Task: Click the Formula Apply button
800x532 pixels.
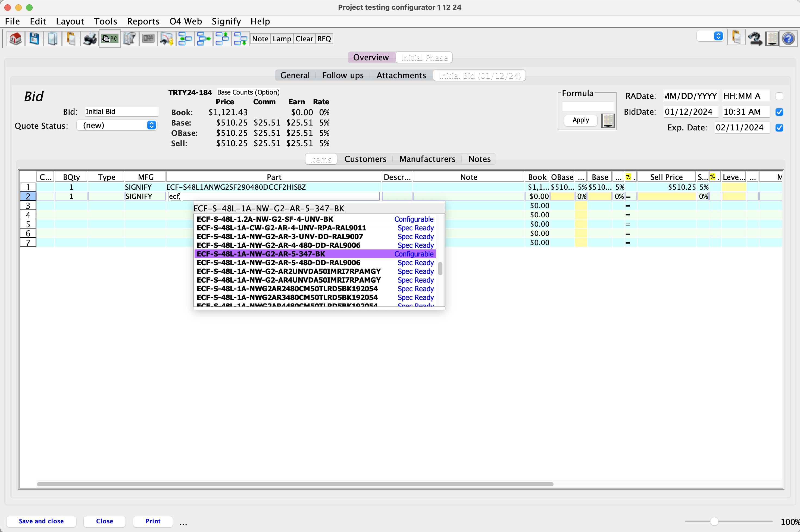Action: coord(580,120)
